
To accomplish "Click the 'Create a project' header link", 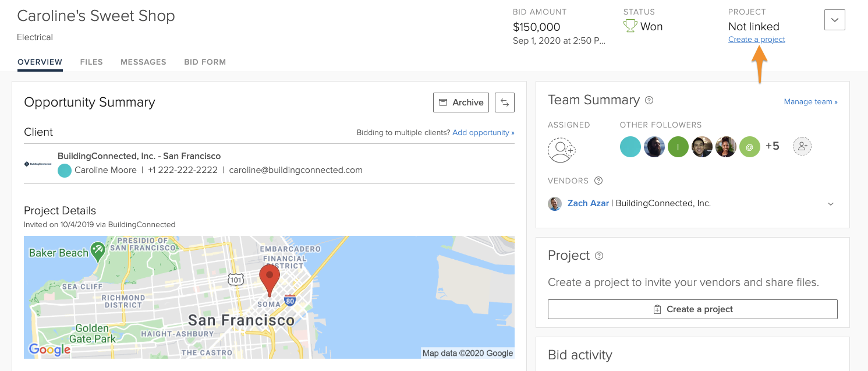I will coord(756,40).
